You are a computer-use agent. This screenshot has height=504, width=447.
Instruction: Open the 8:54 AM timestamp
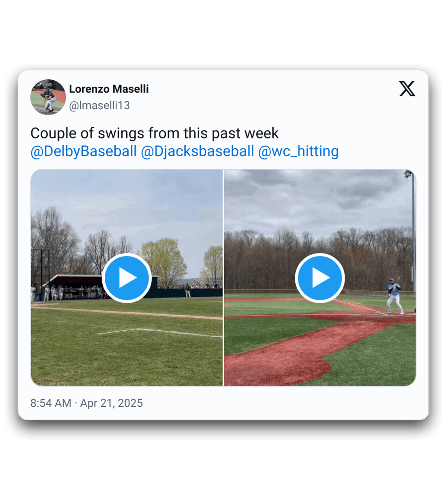(x=51, y=403)
